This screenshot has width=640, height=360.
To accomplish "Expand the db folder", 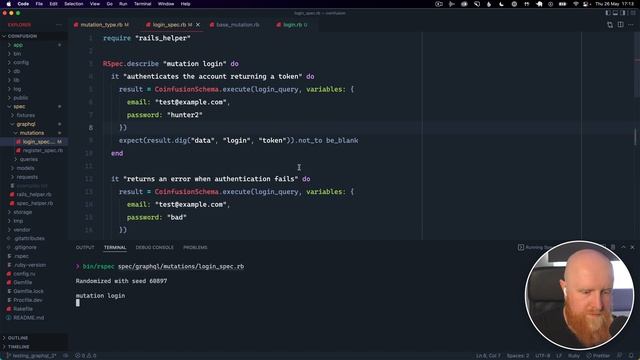I will [17, 71].
